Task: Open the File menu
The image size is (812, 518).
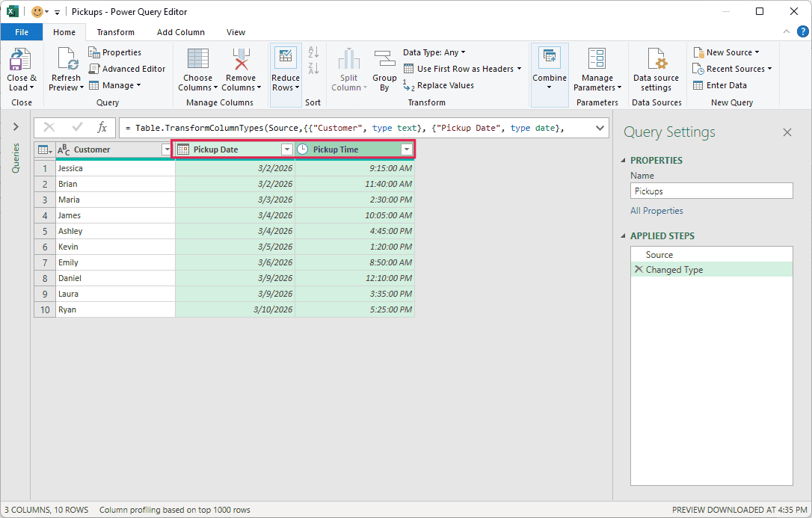Action: click(x=22, y=32)
